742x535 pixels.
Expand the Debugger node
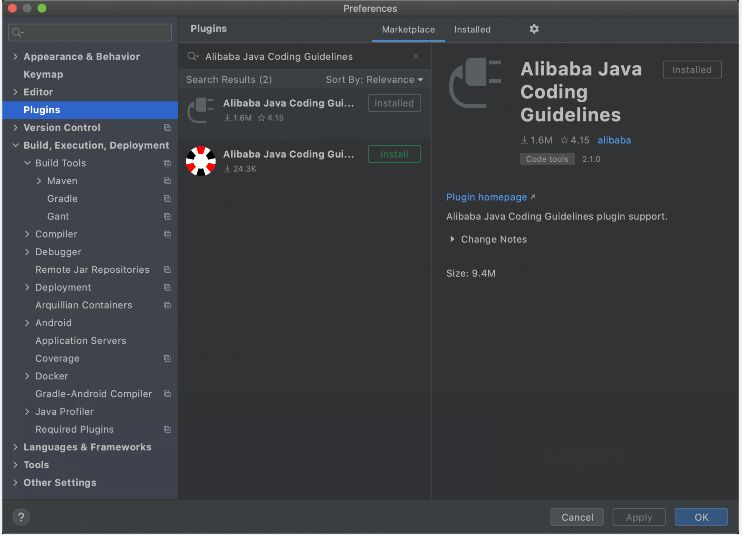[27, 252]
